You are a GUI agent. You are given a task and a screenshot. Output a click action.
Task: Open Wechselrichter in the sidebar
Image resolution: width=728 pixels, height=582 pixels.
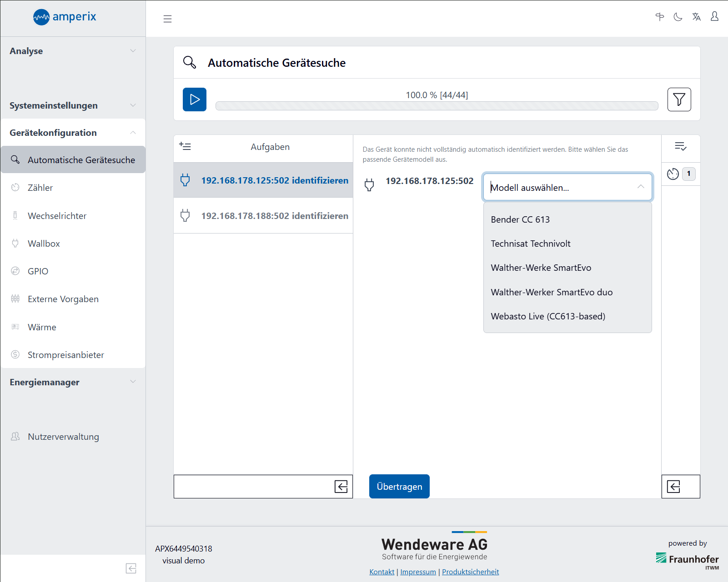[57, 216]
